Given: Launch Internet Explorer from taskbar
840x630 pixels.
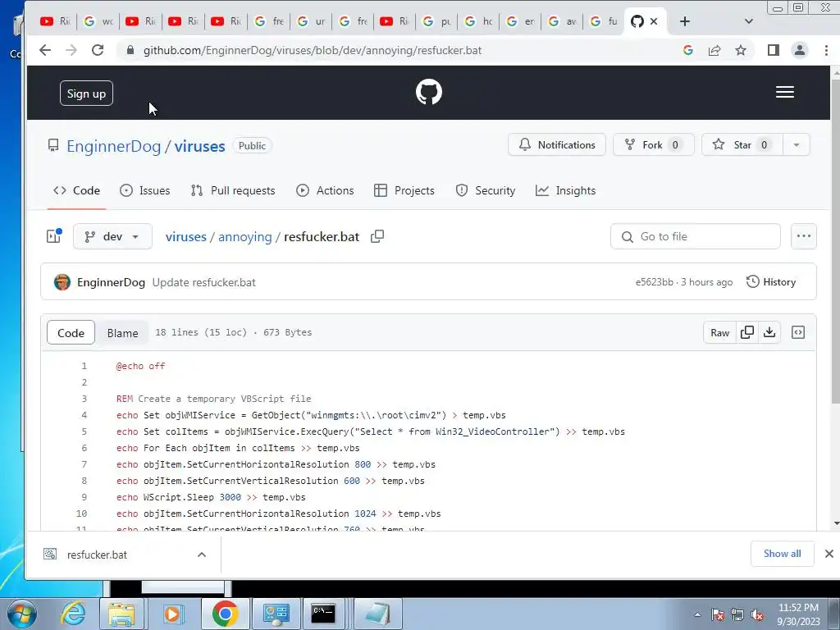Looking at the screenshot, I should [72, 614].
